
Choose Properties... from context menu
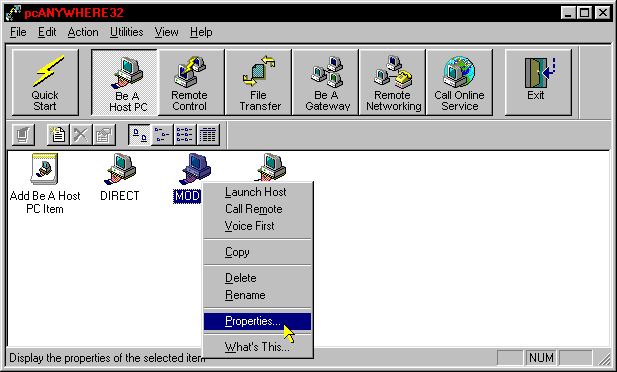(257, 321)
